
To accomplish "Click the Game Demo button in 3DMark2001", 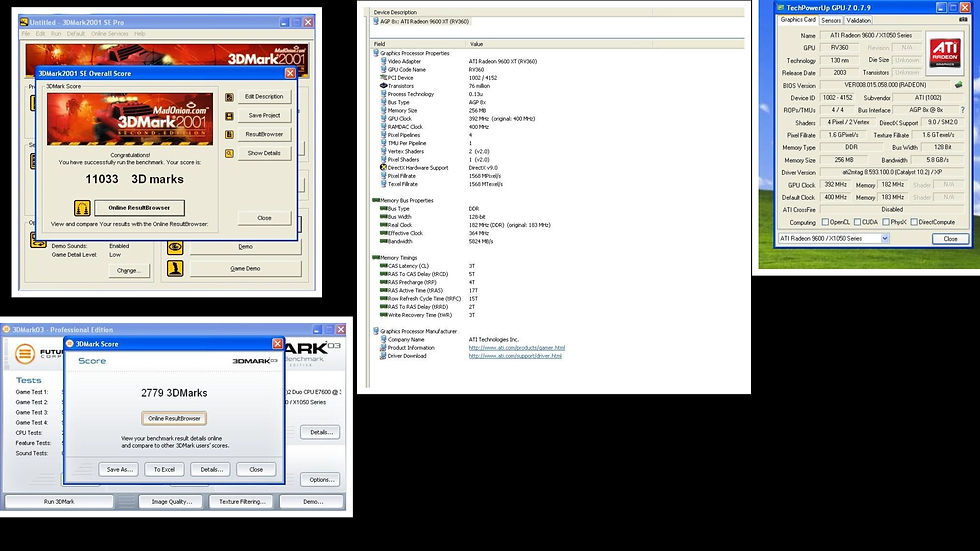I will [x=245, y=269].
